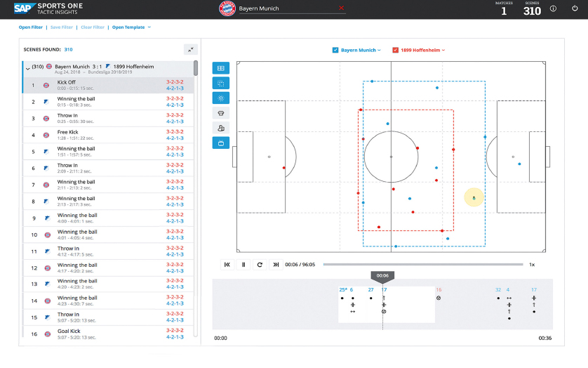
Task: Pause the scene playback
Action: 243,265
